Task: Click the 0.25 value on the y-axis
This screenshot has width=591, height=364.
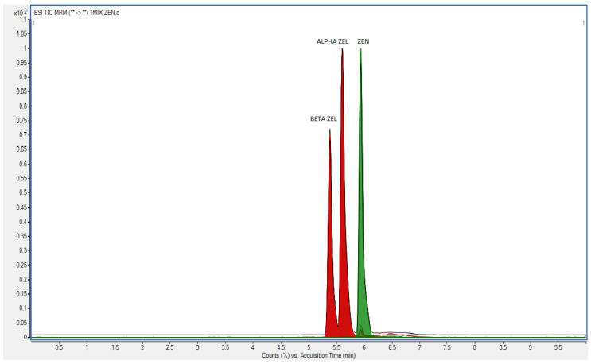Action: coord(21,265)
